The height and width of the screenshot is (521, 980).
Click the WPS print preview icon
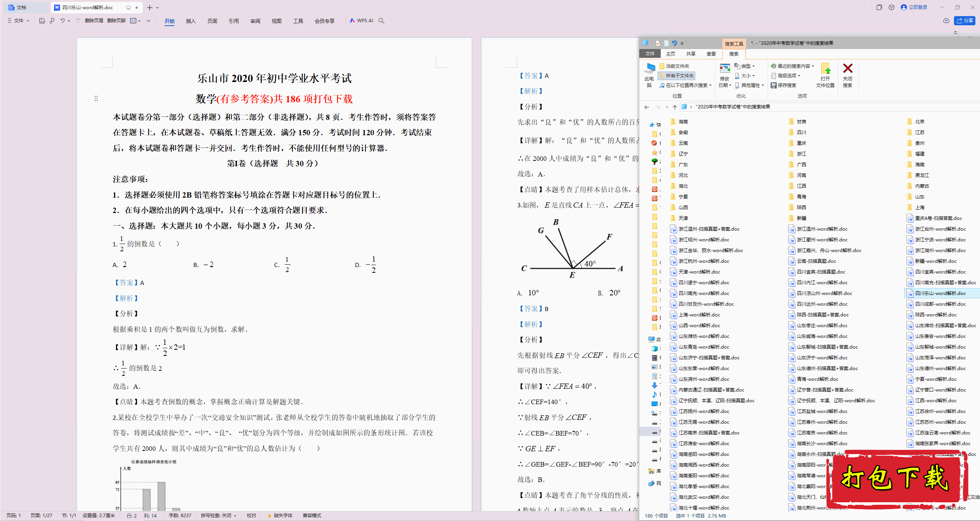coord(52,21)
